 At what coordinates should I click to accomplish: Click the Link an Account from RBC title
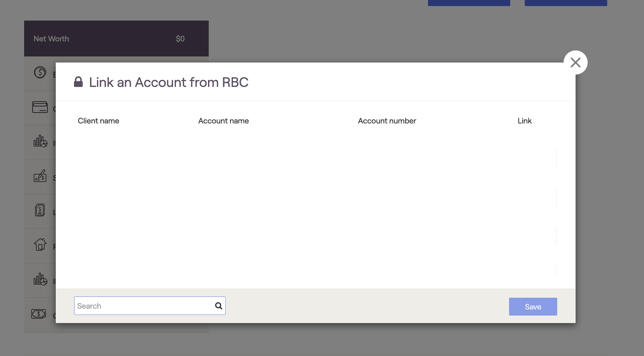coord(169,82)
